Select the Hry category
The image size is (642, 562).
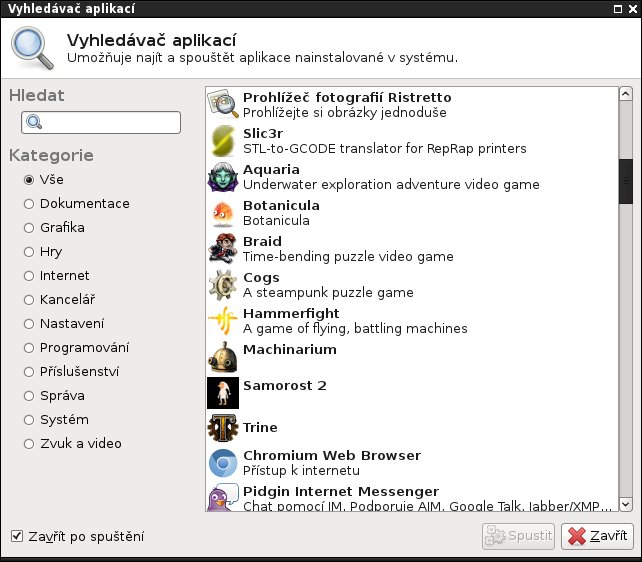tap(43, 252)
